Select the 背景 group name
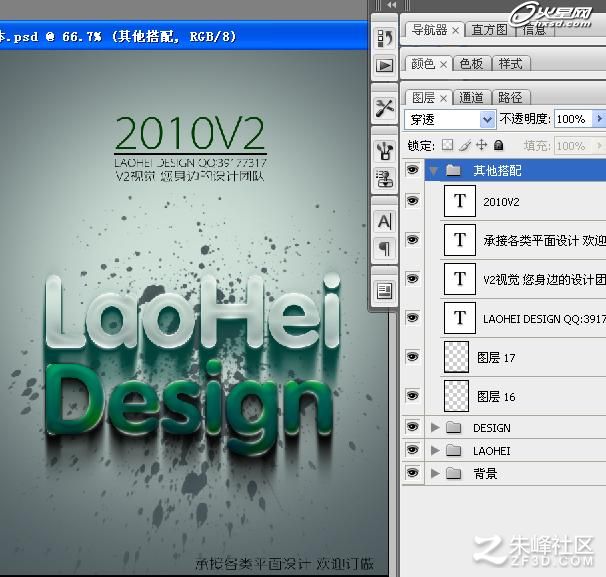 coord(485,473)
